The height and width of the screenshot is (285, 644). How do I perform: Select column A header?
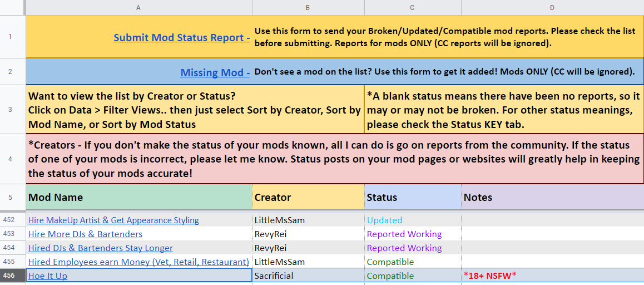(139, 7)
